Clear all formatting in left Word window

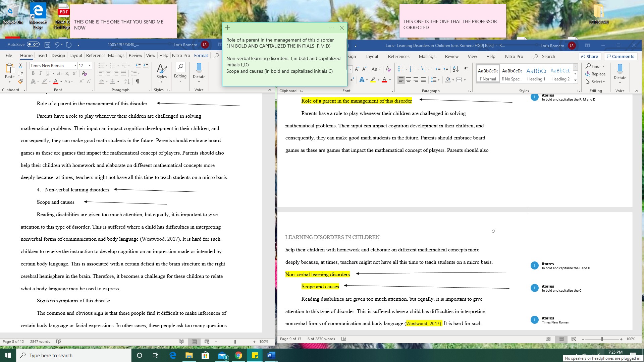[85, 73]
